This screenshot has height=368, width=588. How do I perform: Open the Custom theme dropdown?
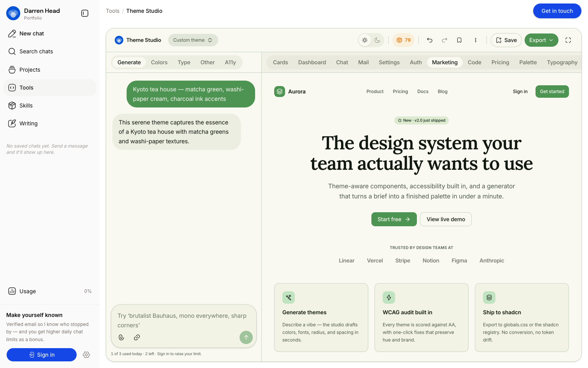tap(193, 40)
